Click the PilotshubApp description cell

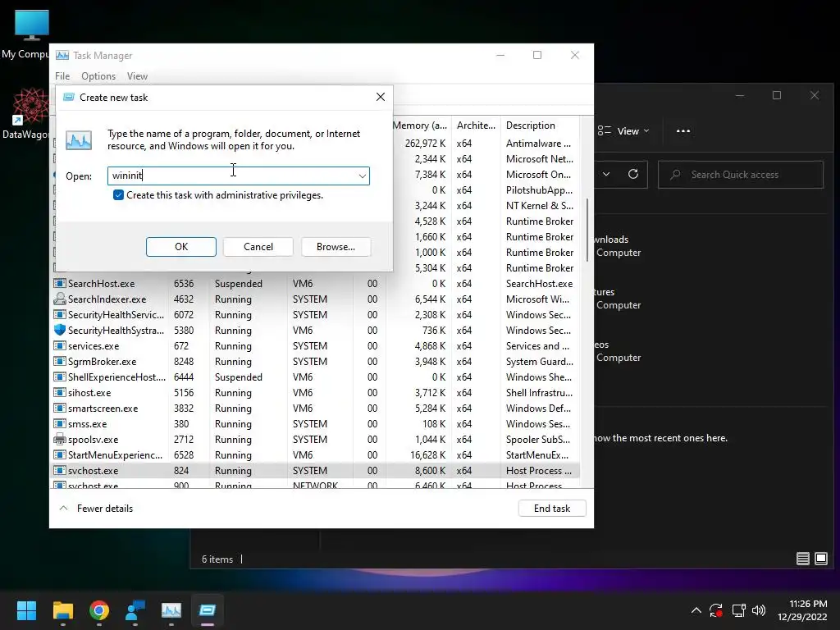pos(540,189)
